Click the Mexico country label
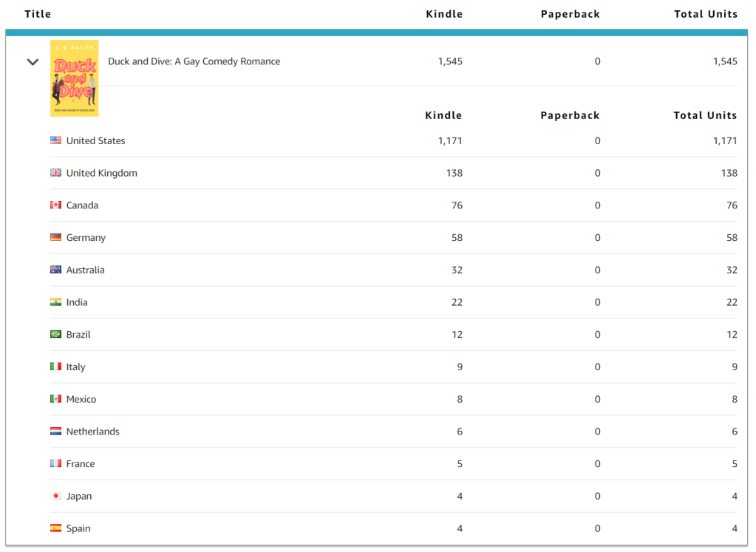 (x=81, y=399)
